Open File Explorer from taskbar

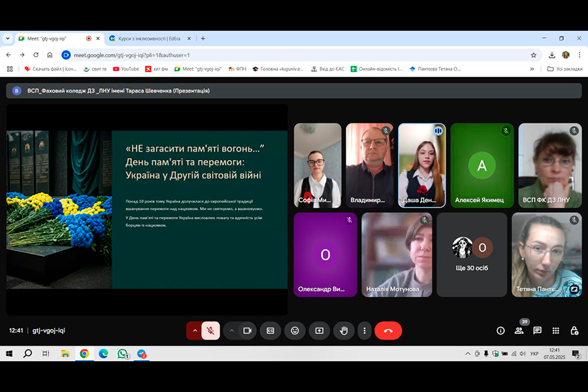tap(65, 353)
